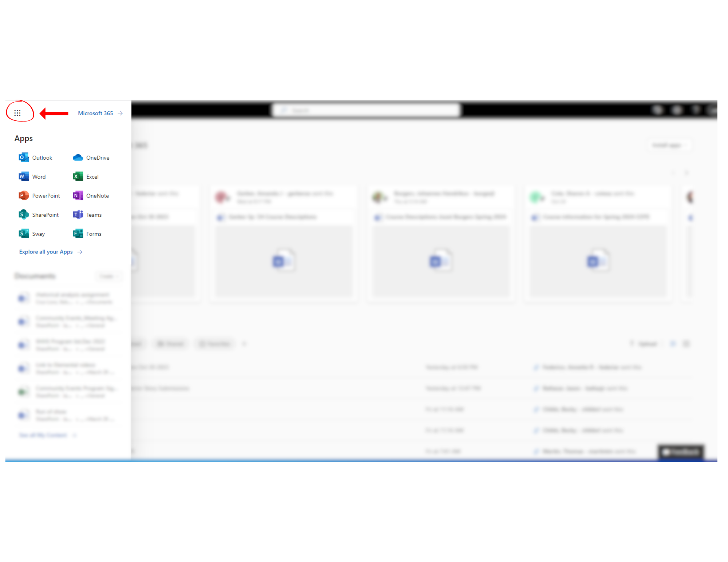Viewport: 728px width, 562px height.
Task: Click the PowerPoint app icon
Action: (24, 195)
